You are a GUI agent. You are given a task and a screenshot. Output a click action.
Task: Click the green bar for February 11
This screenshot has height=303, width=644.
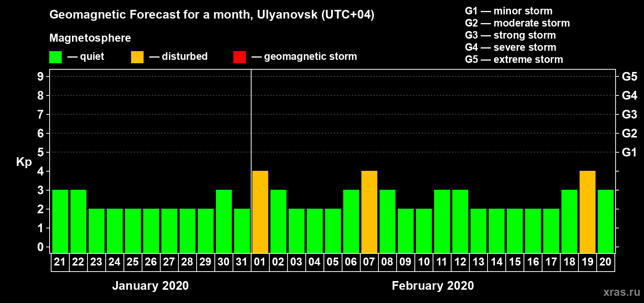click(442, 221)
